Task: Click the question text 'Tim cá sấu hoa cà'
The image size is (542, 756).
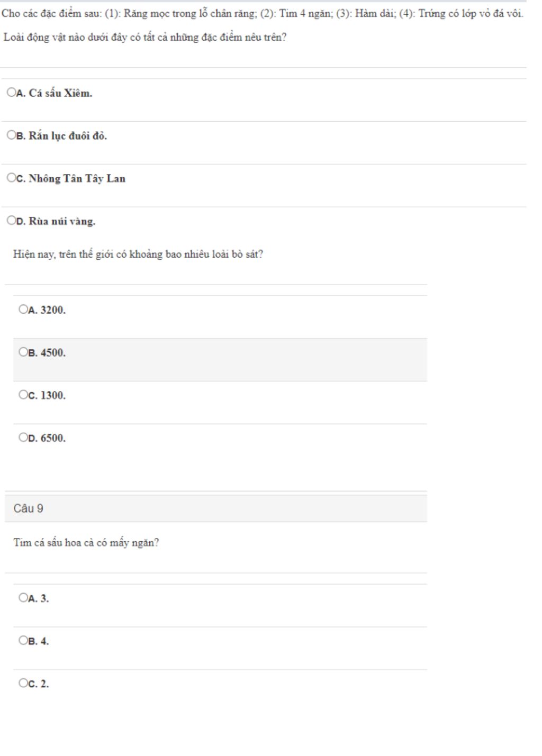Action: [x=86, y=543]
